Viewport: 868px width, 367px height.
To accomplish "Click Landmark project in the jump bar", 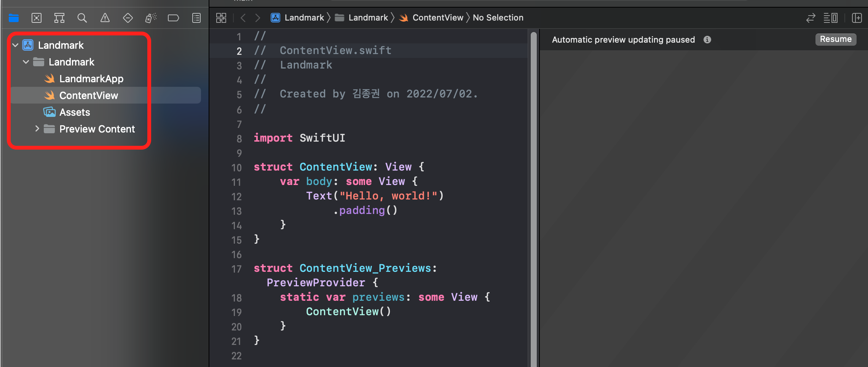I will pos(297,18).
